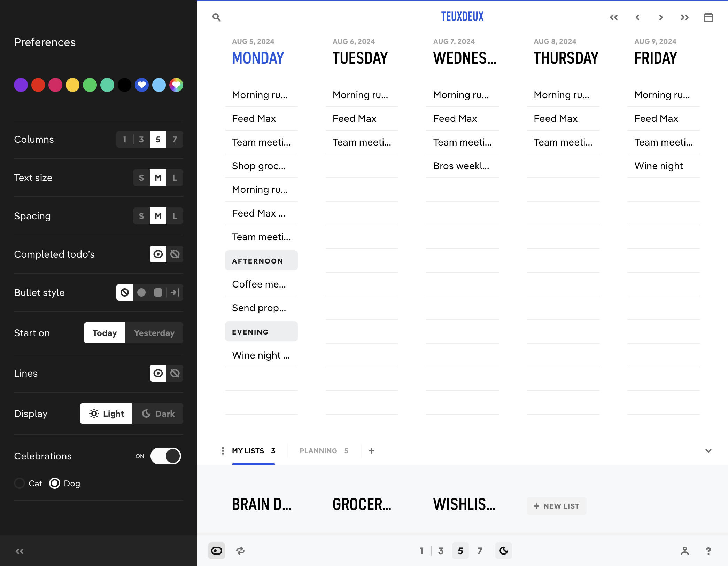Open the search magnifier icon
The height and width of the screenshot is (566, 728).
[x=216, y=17]
